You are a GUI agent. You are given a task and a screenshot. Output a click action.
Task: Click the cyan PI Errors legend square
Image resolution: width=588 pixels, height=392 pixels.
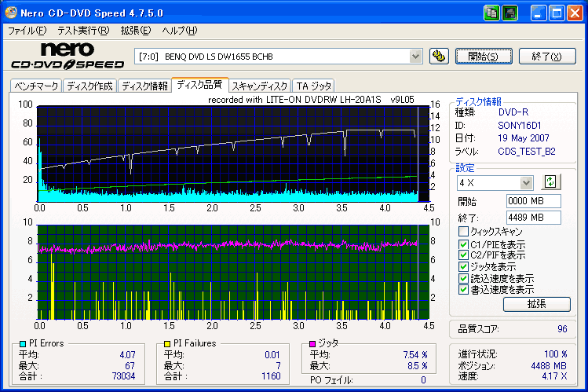pos(23,343)
